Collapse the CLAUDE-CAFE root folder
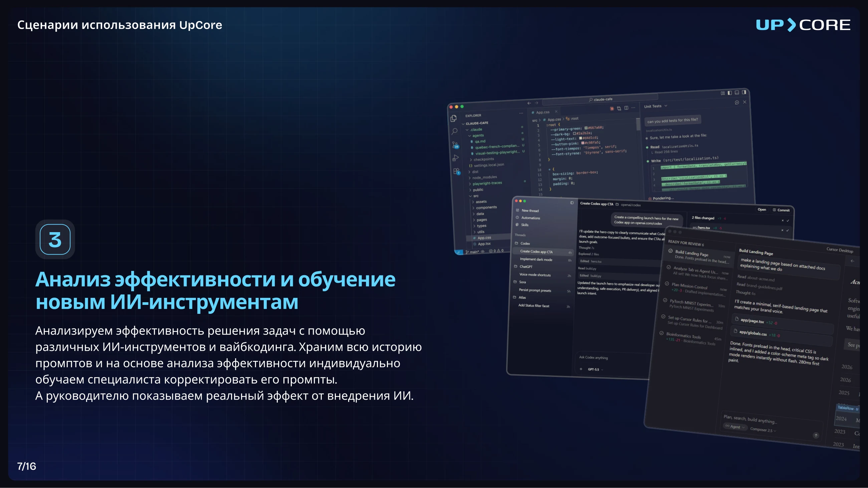This screenshot has height=488, width=868. coord(463,124)
